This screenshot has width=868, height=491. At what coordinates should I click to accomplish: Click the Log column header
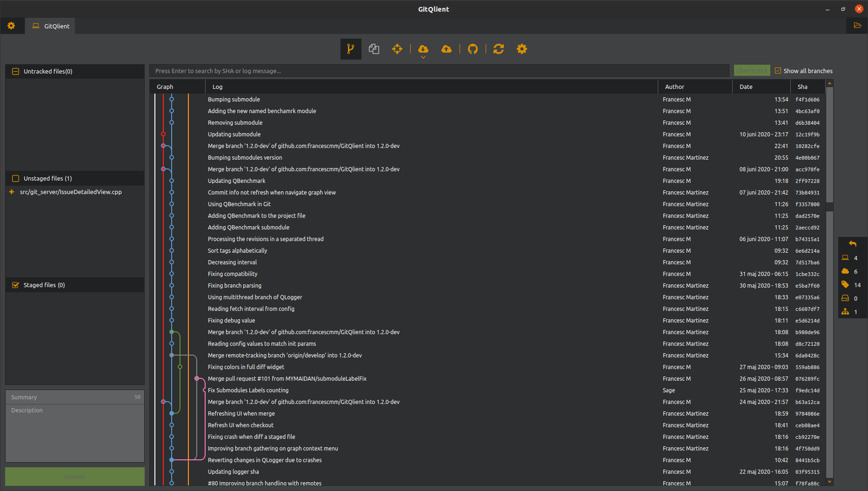tap(432, 87)
